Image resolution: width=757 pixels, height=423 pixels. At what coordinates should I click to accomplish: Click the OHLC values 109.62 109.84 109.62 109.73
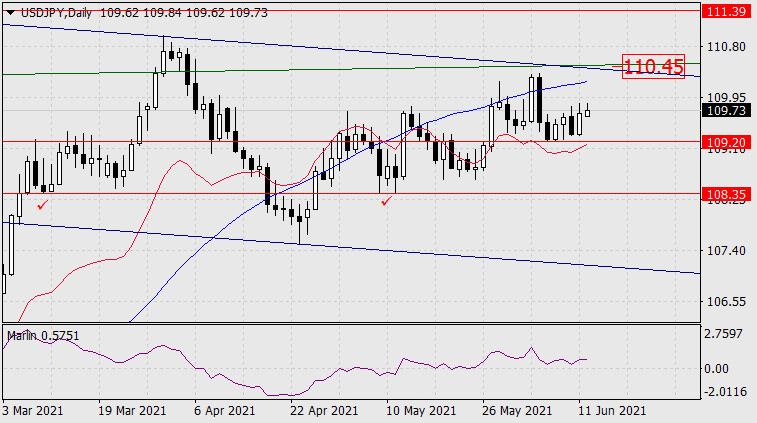pos(183,13)
